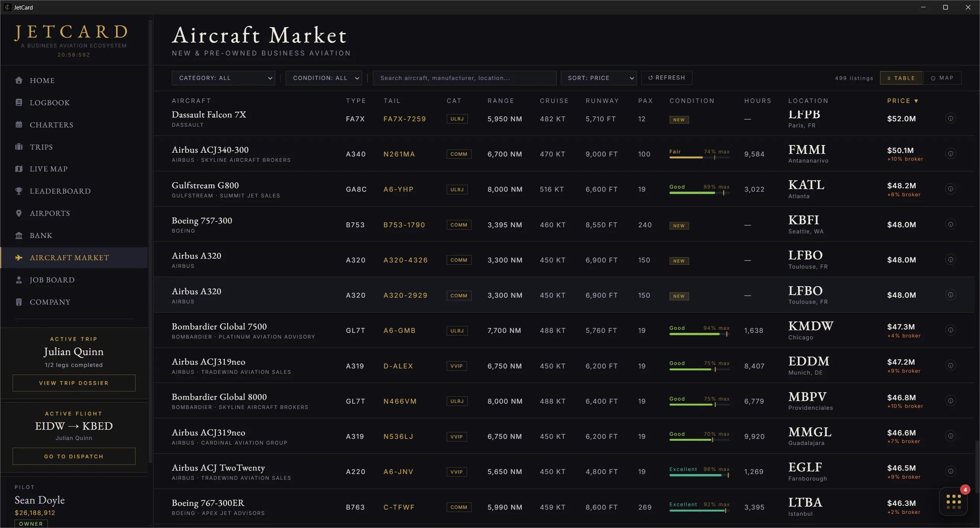Click the JetCard app icon in title bar
Image resolution: width=980 pixels, height=528 pixels.
point(7,7)
